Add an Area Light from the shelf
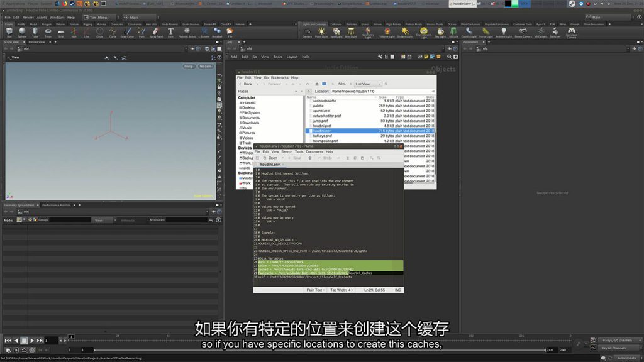 point(351,32)
